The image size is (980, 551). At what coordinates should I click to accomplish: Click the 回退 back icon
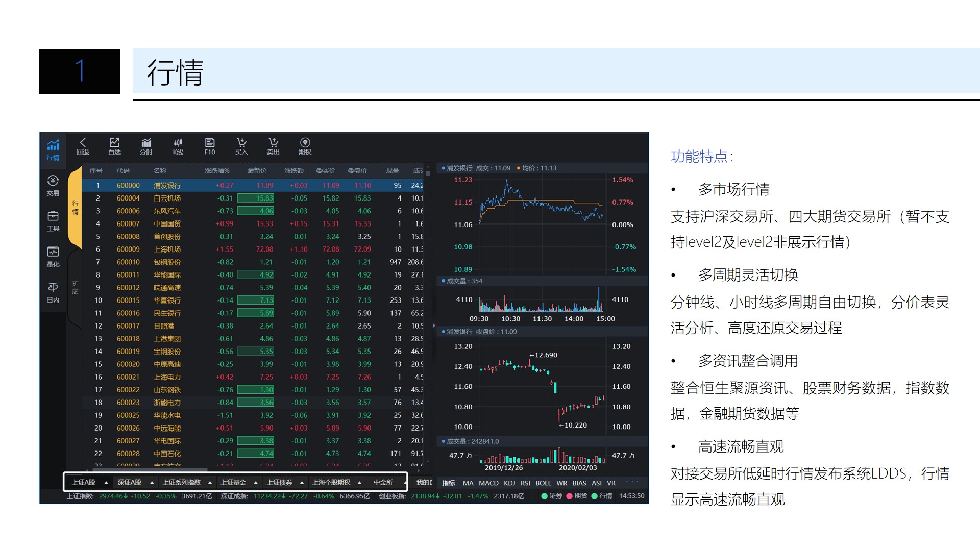[83, 146]
